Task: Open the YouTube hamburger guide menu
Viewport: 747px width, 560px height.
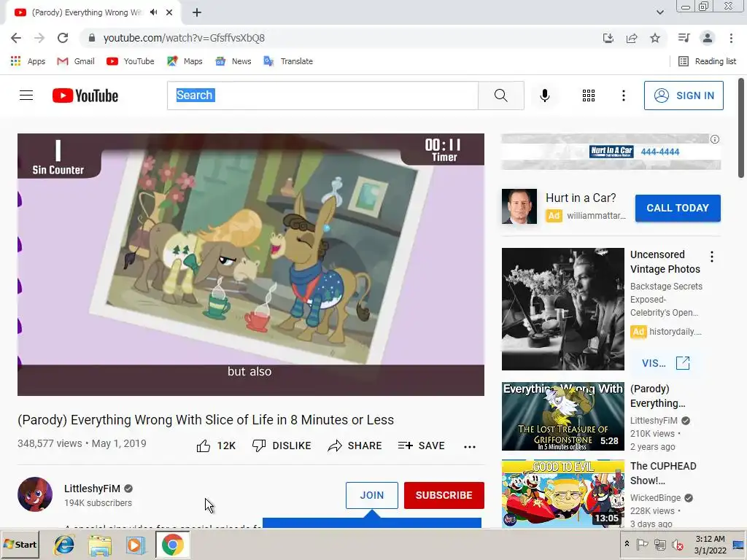Action: pos(26,96)
